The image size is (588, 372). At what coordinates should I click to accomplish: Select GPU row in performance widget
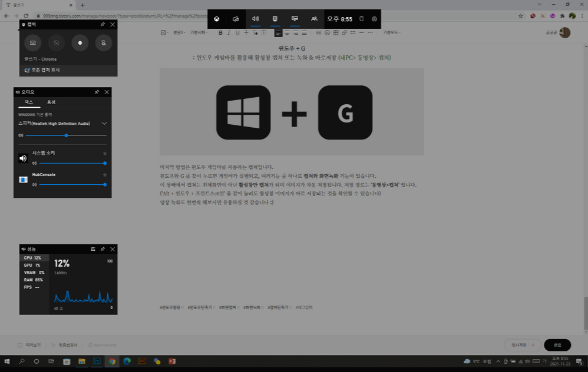click(x=34, y=265)
